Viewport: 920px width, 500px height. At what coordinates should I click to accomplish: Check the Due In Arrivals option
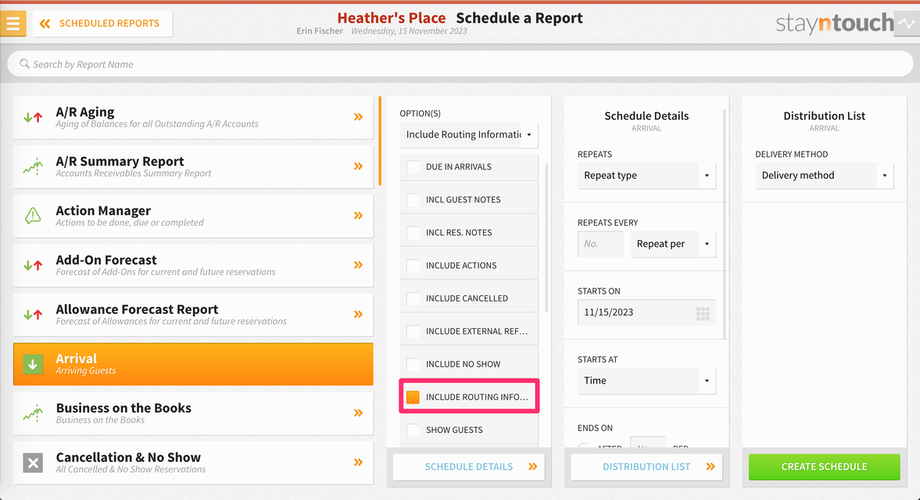coord(413,167)
